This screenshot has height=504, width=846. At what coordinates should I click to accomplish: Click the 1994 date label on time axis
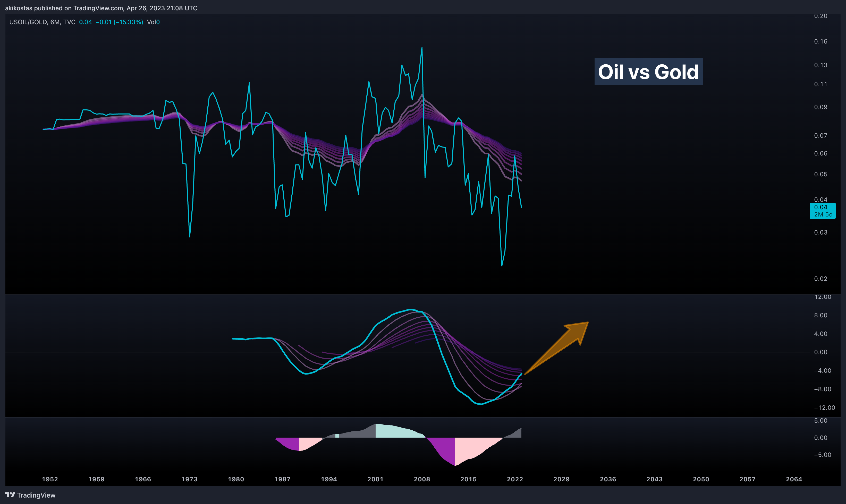click(329, 479)
